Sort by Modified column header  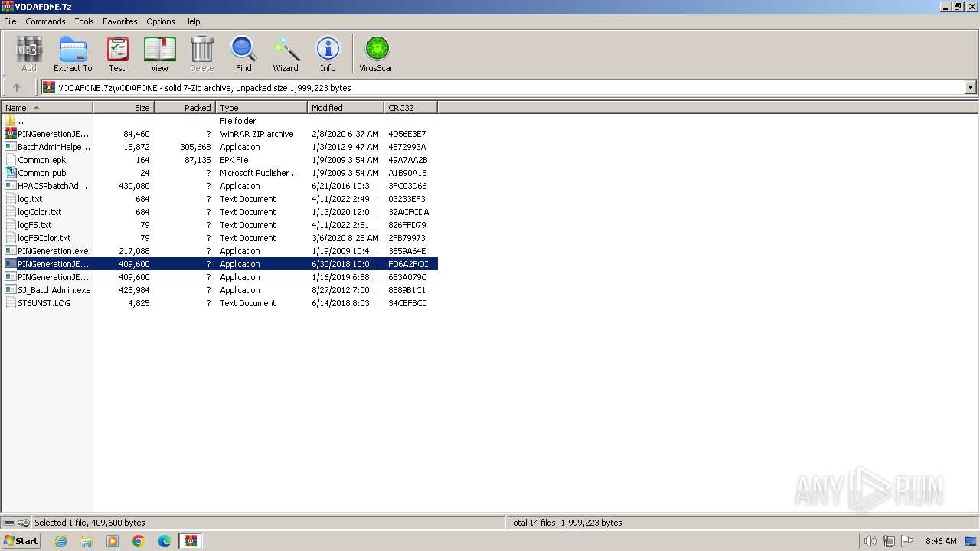click(x=346, y=108)
